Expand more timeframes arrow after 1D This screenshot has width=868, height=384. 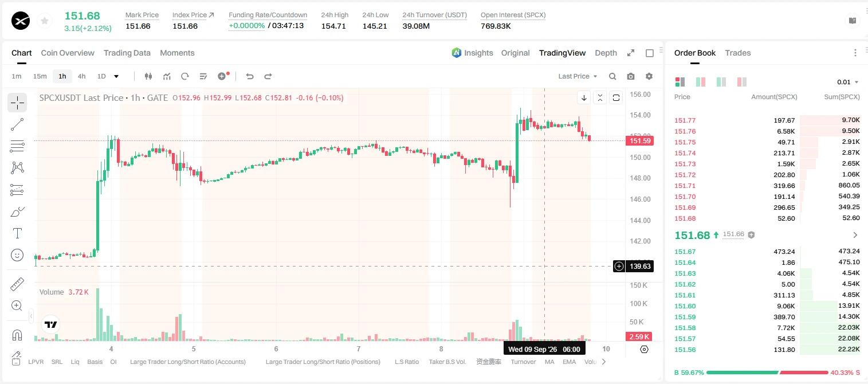point(116,76)
